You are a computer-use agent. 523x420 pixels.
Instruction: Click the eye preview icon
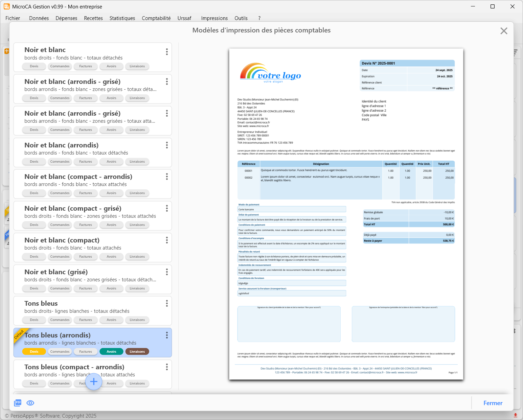pos(30,403)
